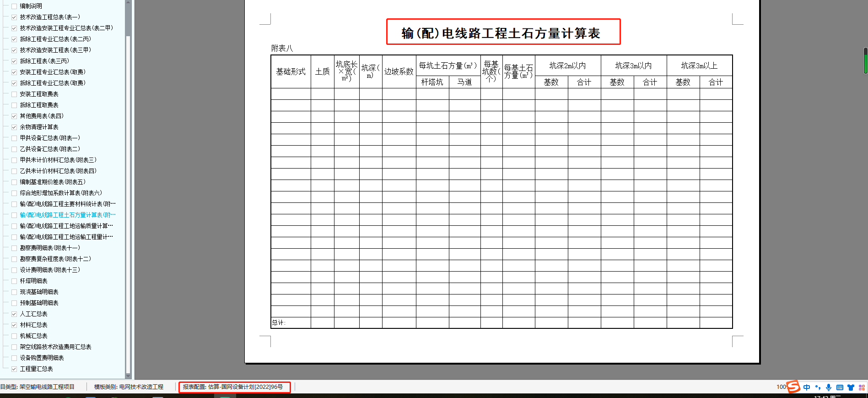
Task: Open the 预制基础明细表 list item
Action: (39, 303)
